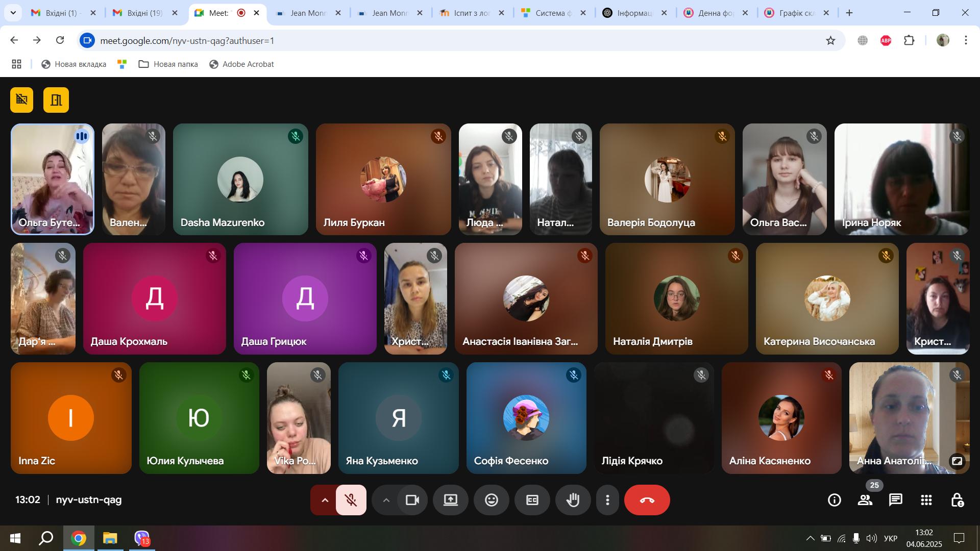Open the reactions emoji button
This screenshot has width=980, height=551.
(x=491, y=500)
